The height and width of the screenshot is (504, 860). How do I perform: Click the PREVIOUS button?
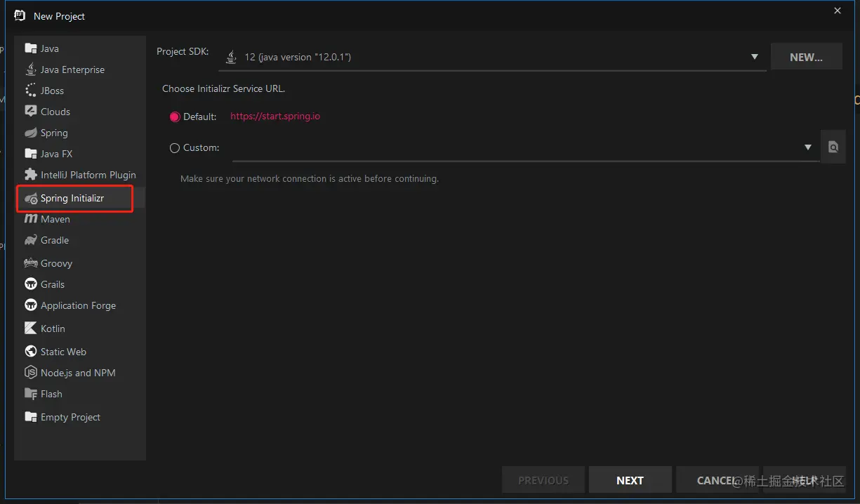543,480
